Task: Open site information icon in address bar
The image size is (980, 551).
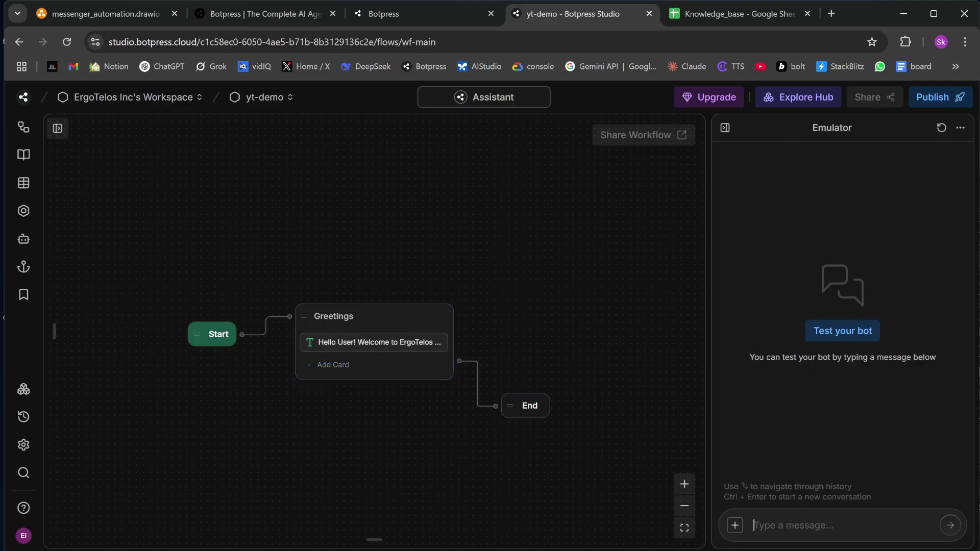Action: click(95, 42)
